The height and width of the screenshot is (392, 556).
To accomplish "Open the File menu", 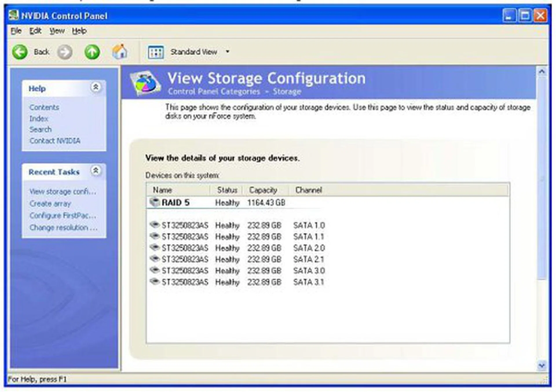I will click(16, 31).
